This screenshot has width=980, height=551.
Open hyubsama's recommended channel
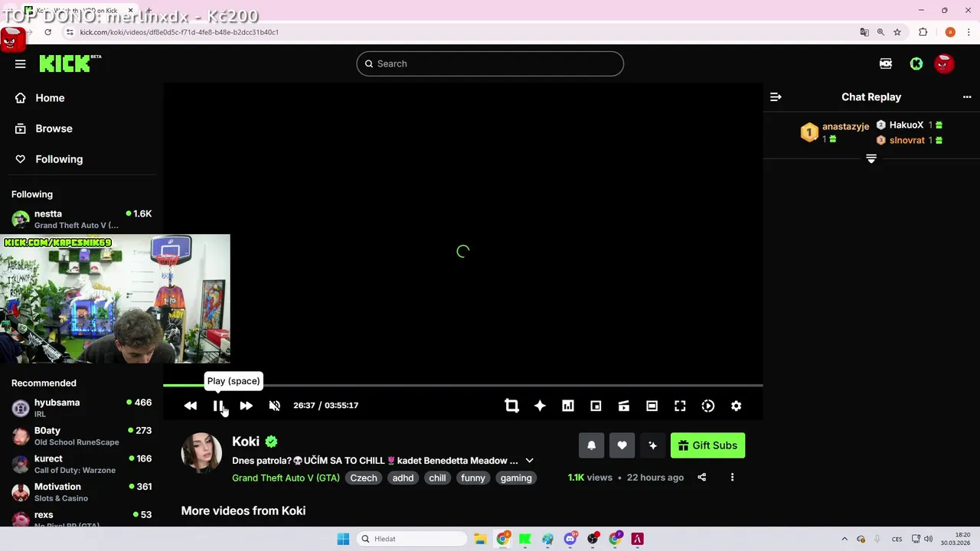click(x=81, y=408)
